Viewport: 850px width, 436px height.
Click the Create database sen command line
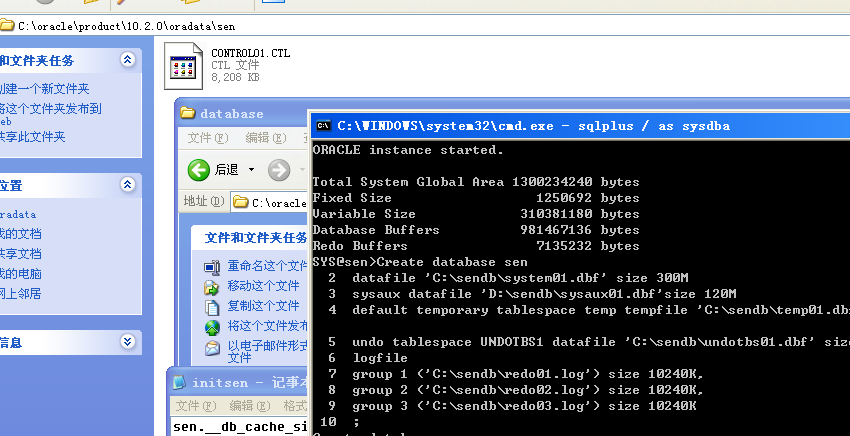(x=420, y=262)
